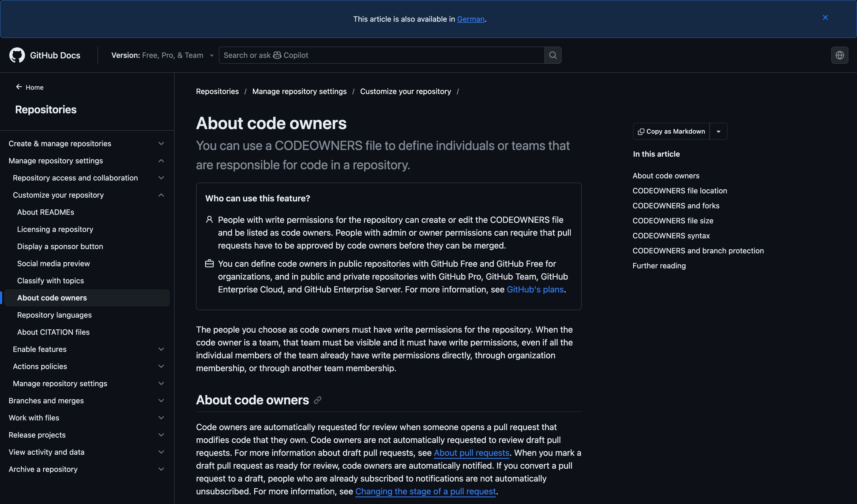The width and height of the screenshot is (857, 504).
Task: Jump to CODEOWNERS and branch protection section
Action: 698,251
